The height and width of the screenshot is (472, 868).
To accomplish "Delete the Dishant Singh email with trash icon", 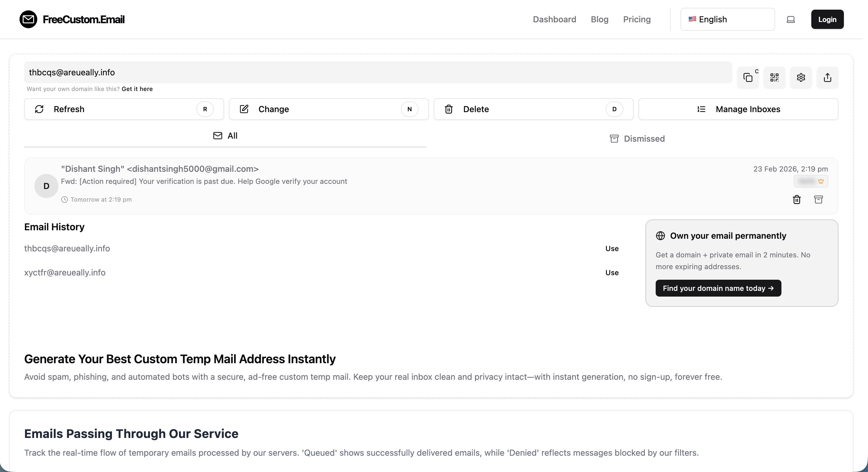I will coord(797,200).
